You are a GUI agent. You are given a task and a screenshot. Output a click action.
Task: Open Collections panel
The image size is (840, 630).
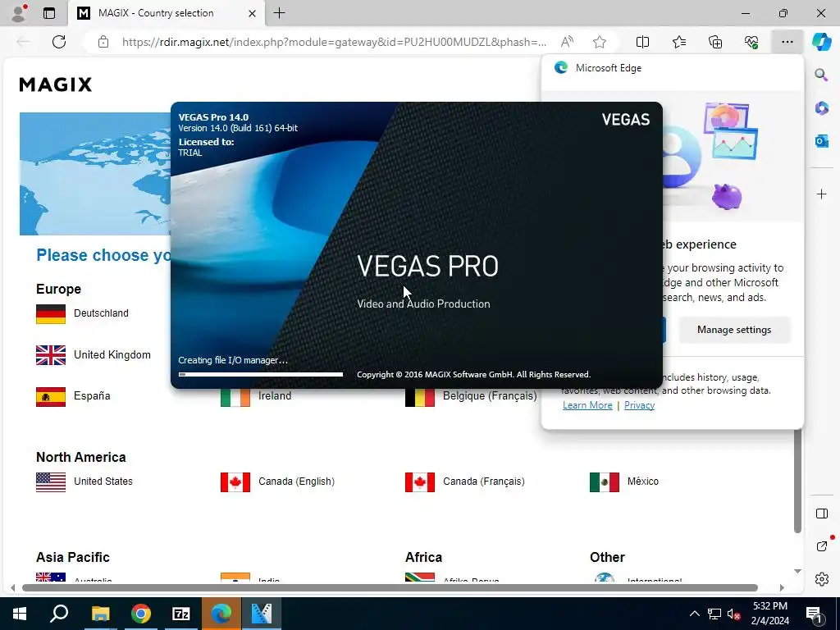coord(715,42)
